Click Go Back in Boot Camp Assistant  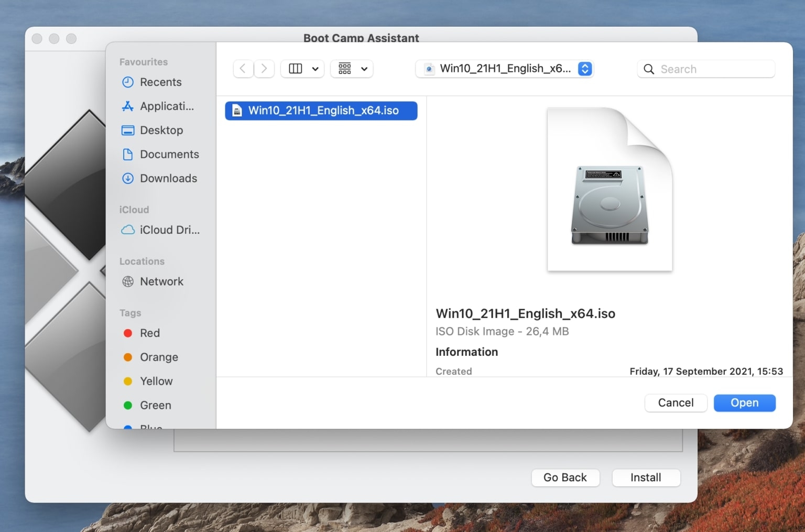point(565,477)
